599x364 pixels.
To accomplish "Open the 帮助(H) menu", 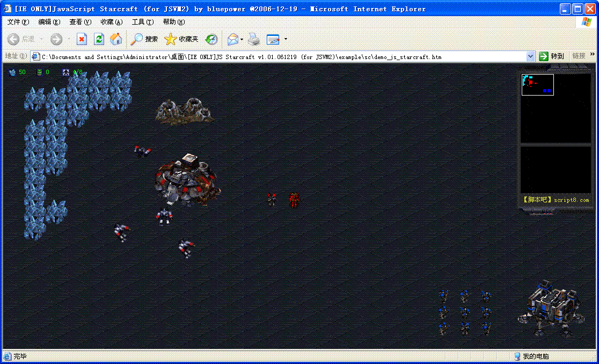I will [x=174, y=22].
